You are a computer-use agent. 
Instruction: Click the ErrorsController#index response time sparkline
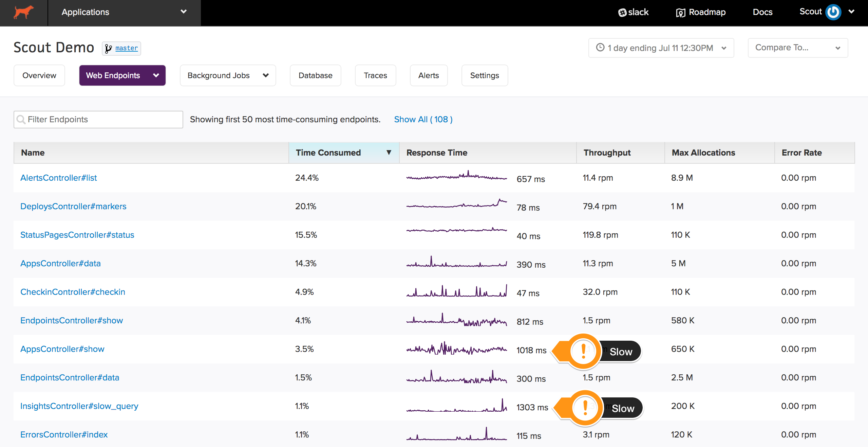(x=456, y=434)
